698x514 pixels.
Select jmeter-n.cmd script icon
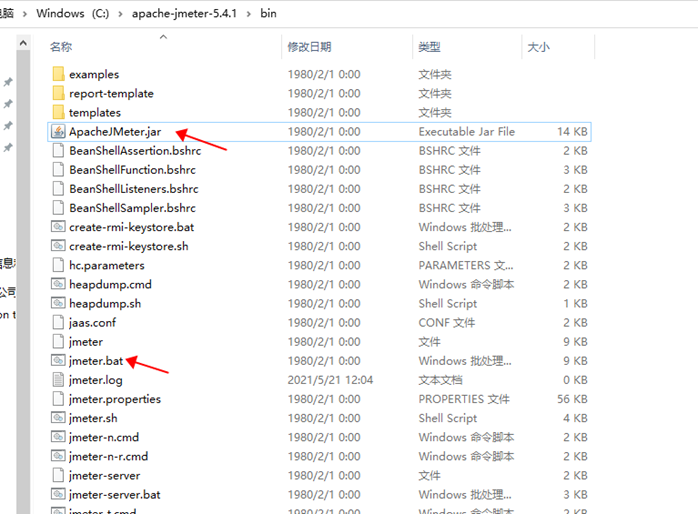click(x=58, y=437)
